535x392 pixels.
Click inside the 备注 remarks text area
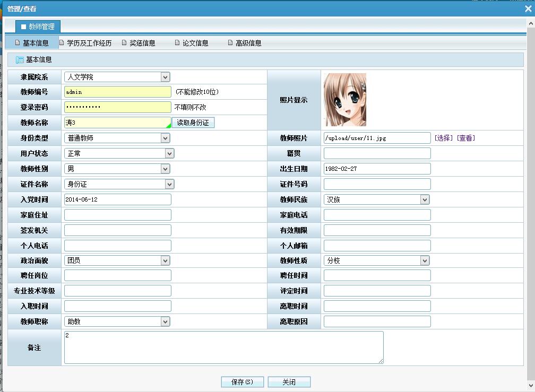click(x=223, y=347)
